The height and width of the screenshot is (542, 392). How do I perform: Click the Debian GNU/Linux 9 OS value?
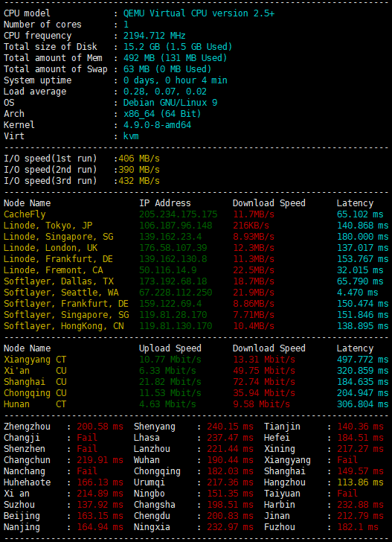pos(170,103)
